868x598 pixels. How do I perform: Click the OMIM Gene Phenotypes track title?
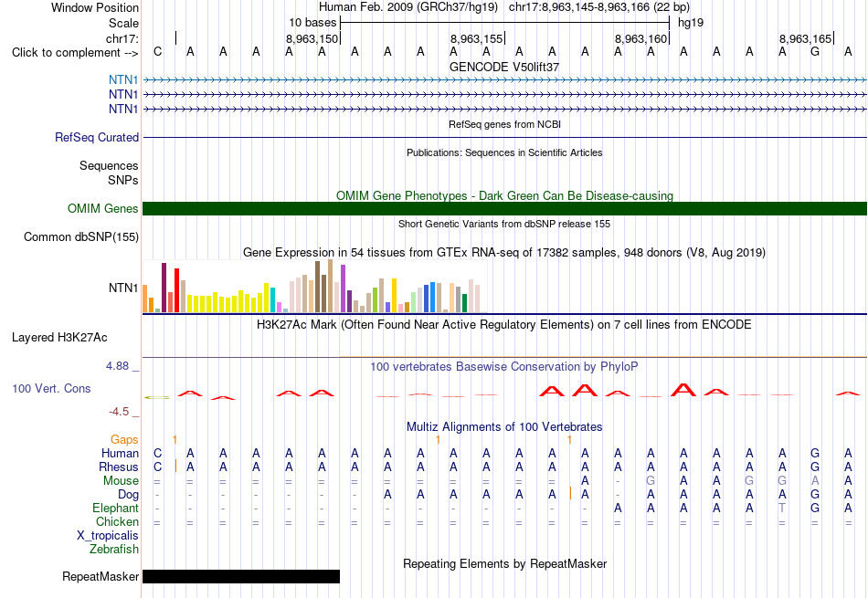pyautogui.click(x=504, y=195)
